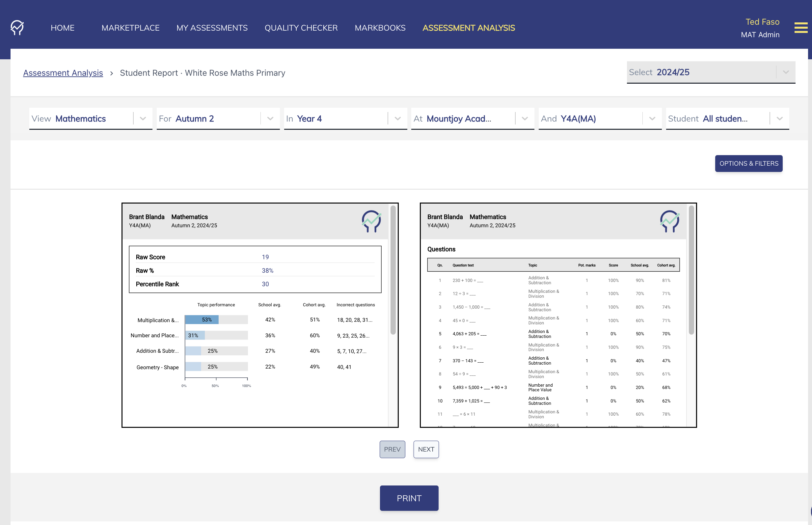Image resolution: width=812 pixels, height=525 pixels.
Task: Click the PREV button
Action: (392, 449)
